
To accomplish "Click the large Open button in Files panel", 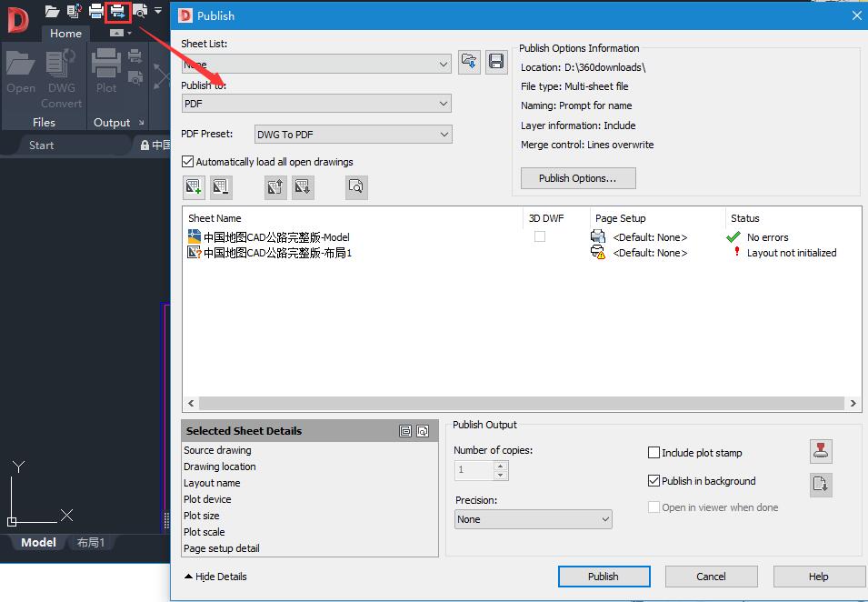I will click(21, 72).
